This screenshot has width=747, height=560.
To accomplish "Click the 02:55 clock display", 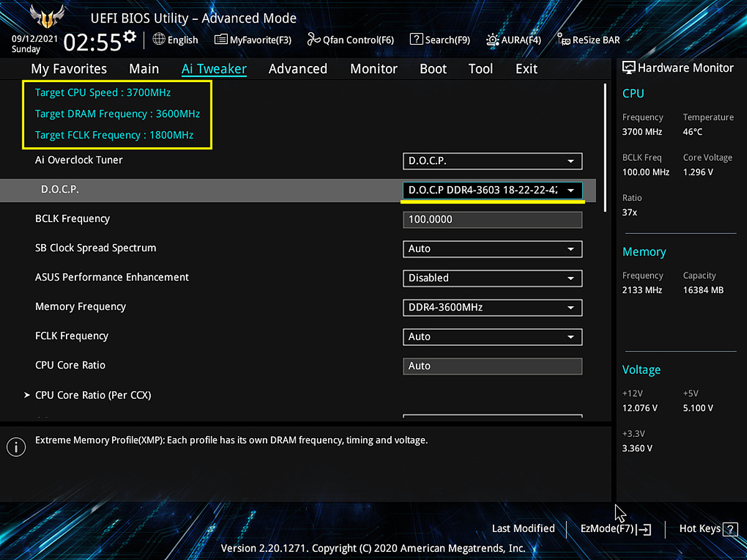I will pyautogui.click(x=92, y=42).
